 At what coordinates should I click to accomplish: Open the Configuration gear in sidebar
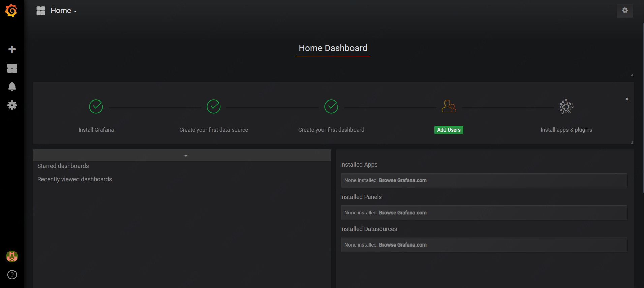(x=12, y=105)
